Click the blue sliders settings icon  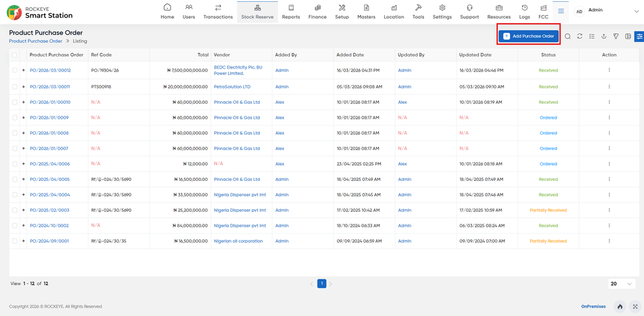(639, 36)
